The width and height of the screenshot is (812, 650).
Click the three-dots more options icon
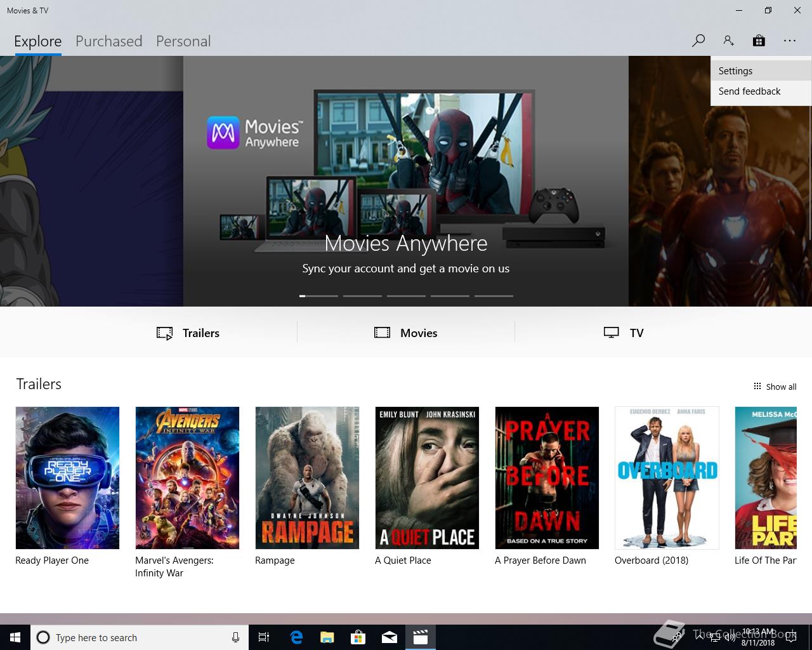pos(789,41)
